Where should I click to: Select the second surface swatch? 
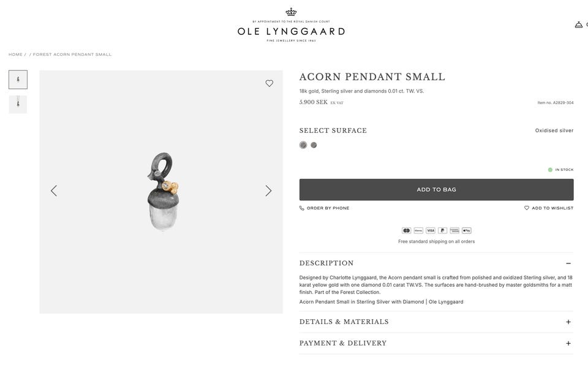(314, 145)
